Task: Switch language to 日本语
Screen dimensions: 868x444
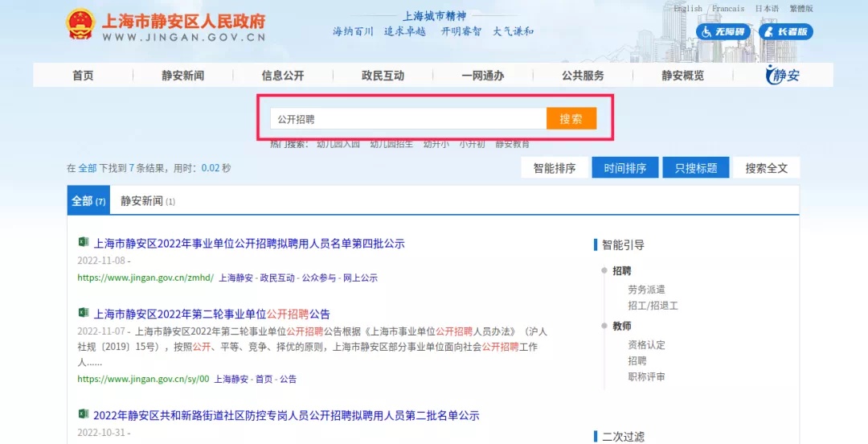Action: (x=767, y=8)
